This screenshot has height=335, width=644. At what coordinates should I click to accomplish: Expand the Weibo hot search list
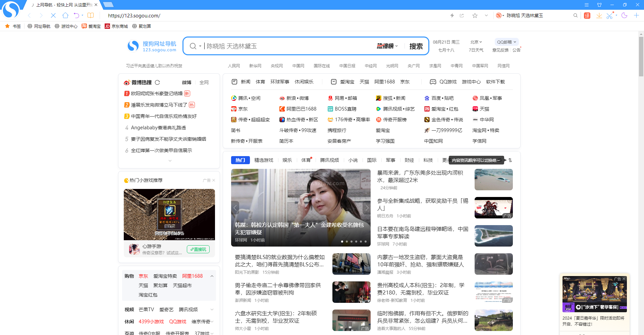tap(170, 161)
